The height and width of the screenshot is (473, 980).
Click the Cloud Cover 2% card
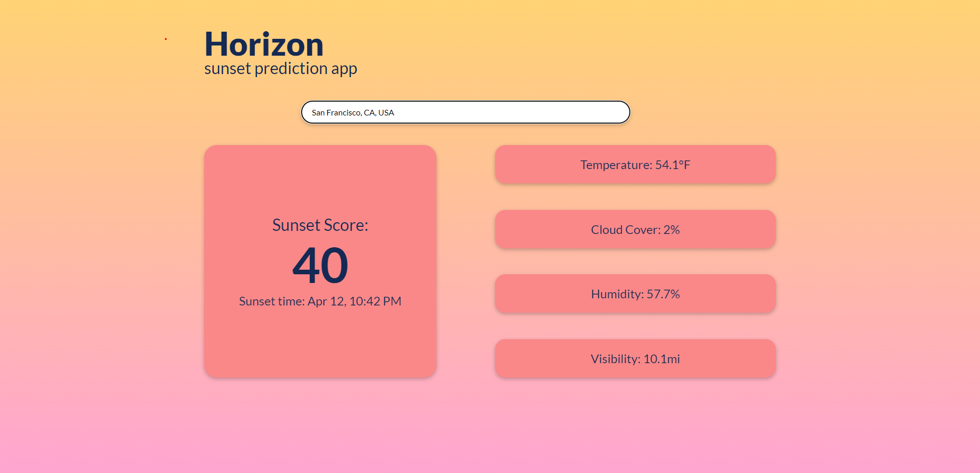(635, 229)
